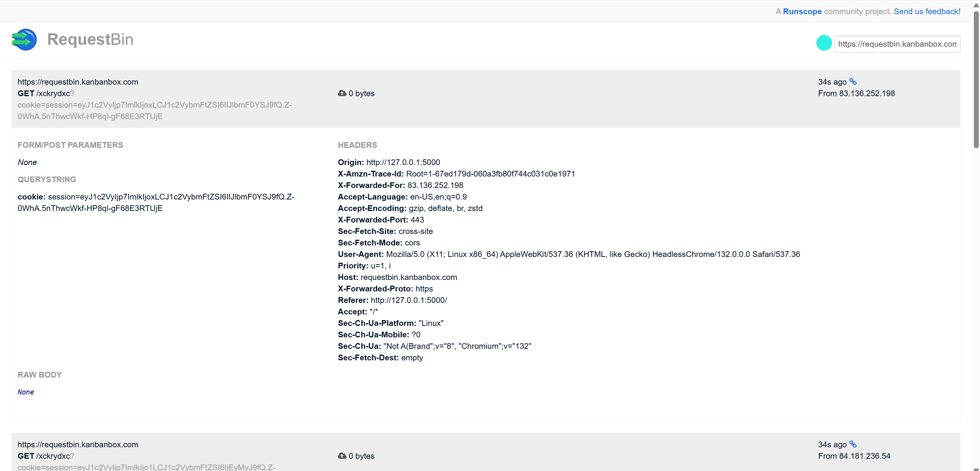980x471 pixels.
Task: Click the User-Agent header line
Action: pyautogui.click(x=568, y=254)
